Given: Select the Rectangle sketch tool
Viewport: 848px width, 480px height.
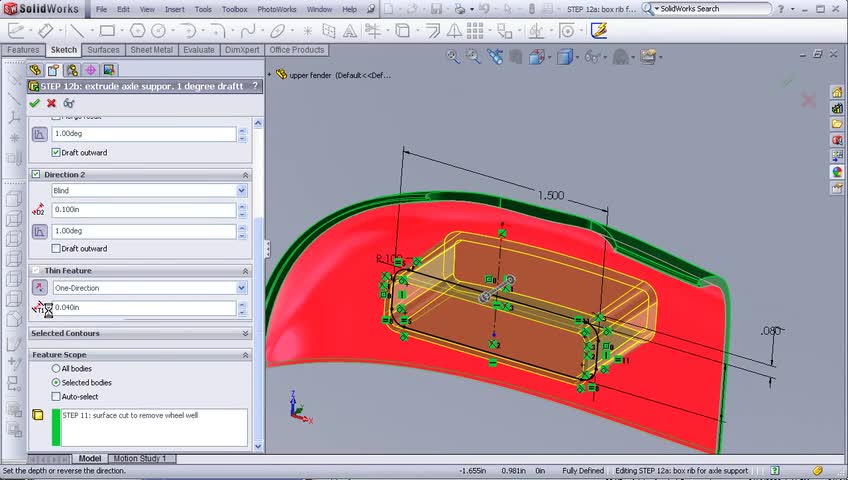Looking at the screenshot, I should (107, 31).
